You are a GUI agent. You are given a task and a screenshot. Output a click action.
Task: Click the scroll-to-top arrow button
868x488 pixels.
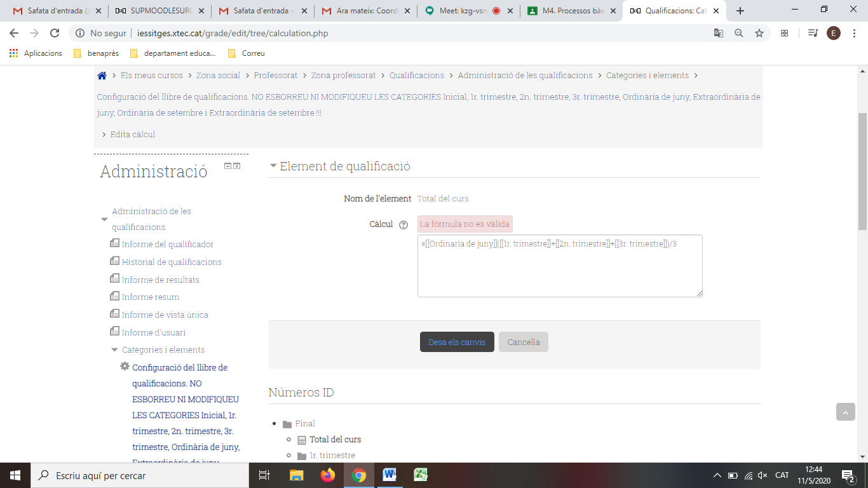point(845,412)
